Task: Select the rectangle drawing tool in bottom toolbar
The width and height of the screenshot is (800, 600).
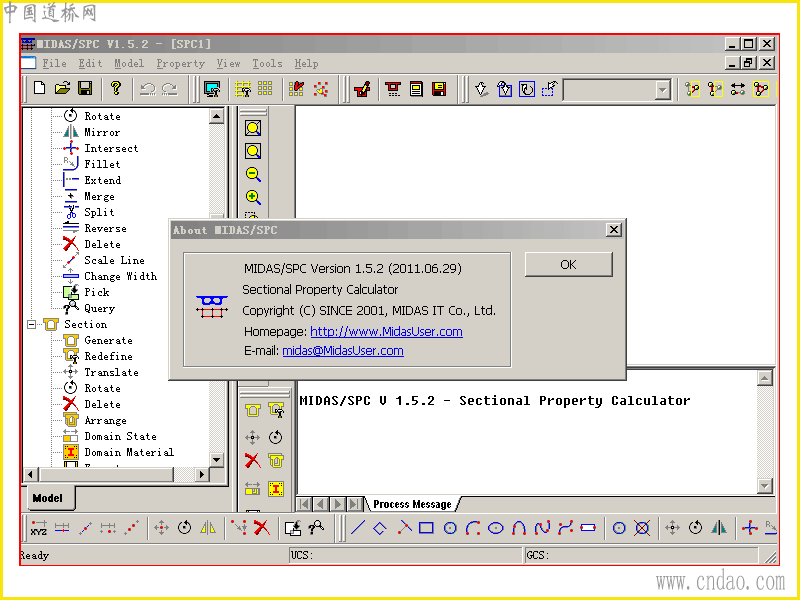Action: 426,528
